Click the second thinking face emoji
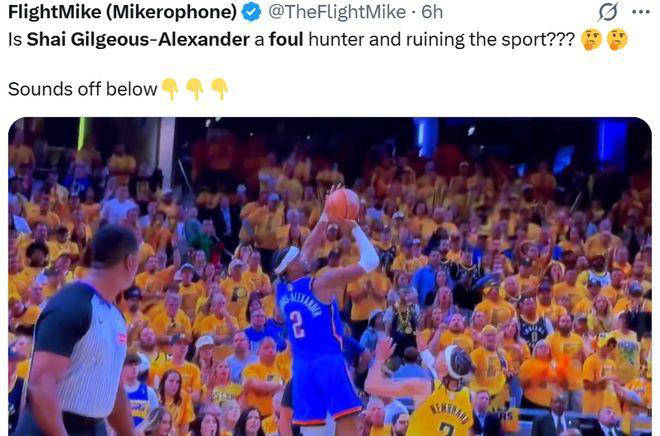The image size is (660, 436). coord(617,40)
